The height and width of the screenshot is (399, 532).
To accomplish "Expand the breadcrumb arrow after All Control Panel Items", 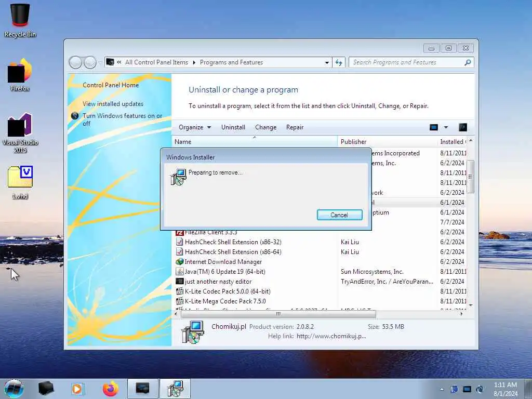I will point(194,62).
